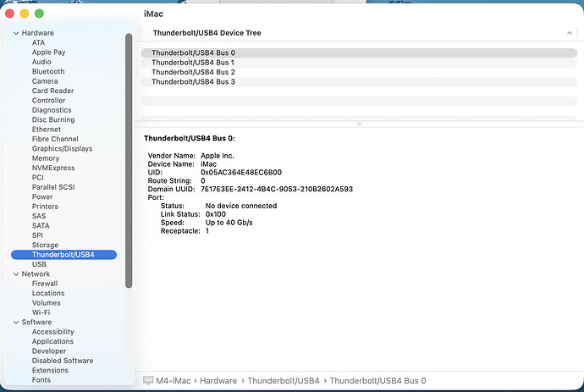This screenshot has width=584, height=392.
Task: Open Diagnostics section
Action: [x=52, y=110]
